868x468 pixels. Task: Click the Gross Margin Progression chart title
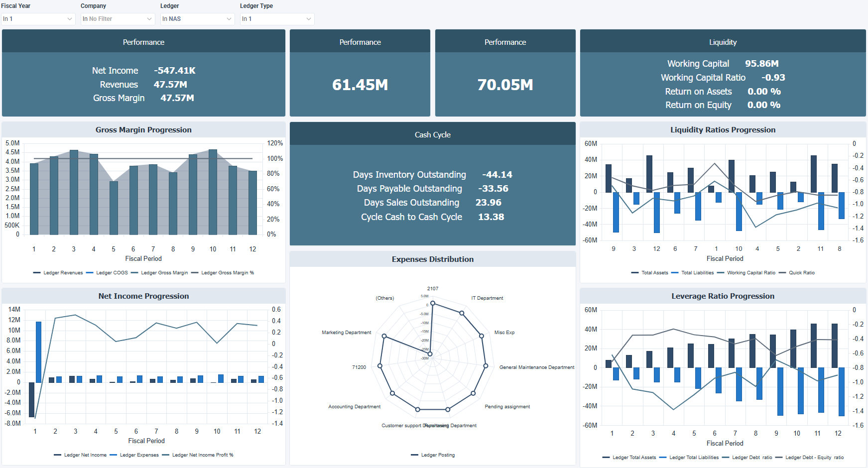[143, 130]
